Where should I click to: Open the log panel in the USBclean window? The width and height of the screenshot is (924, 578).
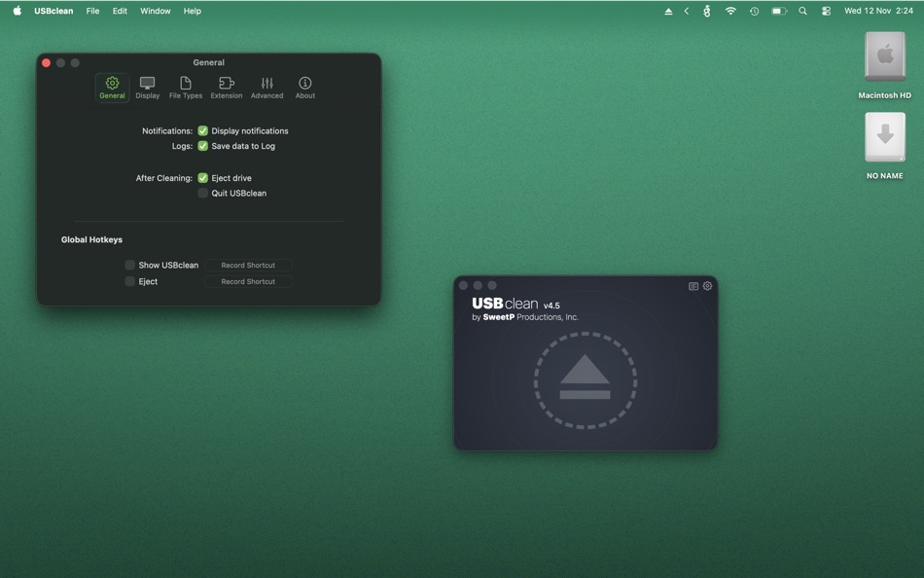coord(693,285)
